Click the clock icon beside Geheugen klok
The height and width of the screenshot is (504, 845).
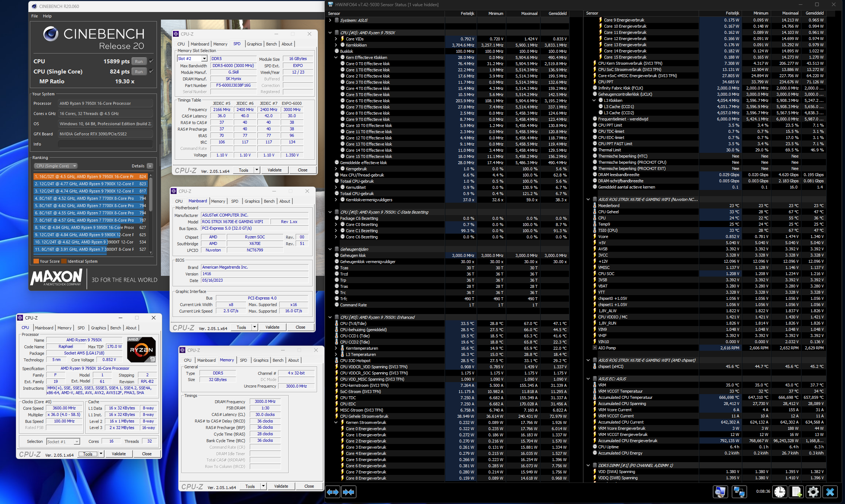point(337,255)
